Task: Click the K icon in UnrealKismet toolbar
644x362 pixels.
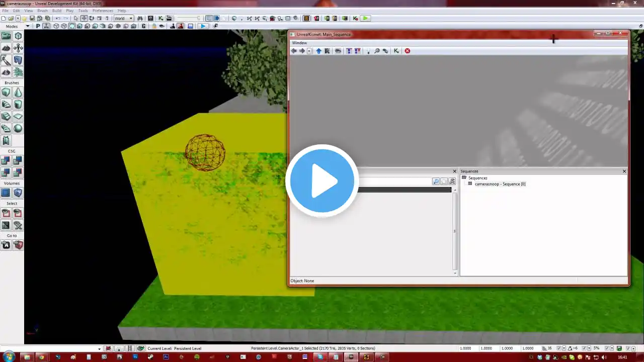Action: tap(396, 51)
